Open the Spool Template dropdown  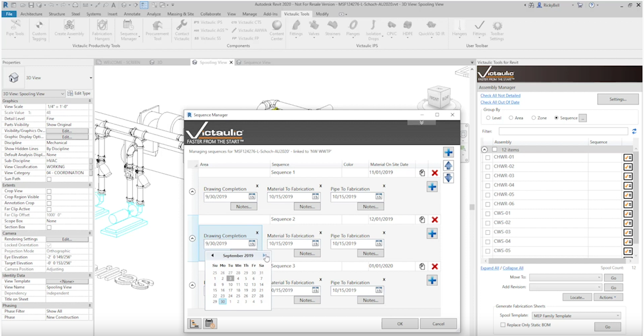576,316
